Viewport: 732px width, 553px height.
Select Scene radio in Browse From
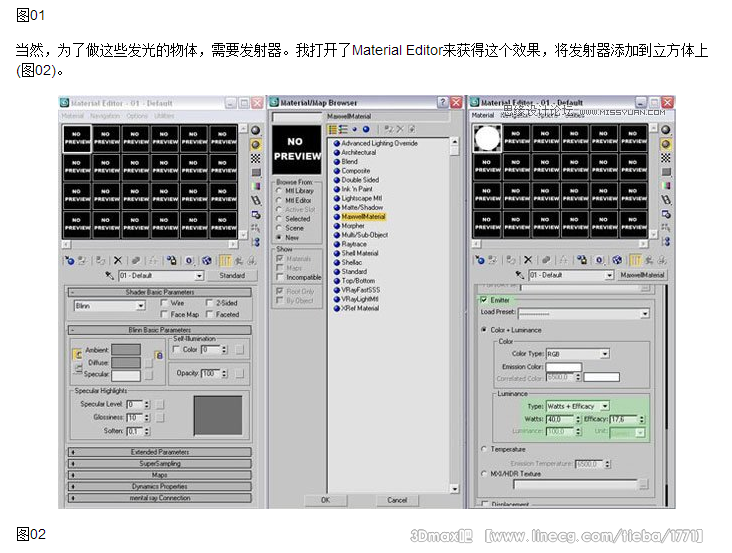pos(279,228)
